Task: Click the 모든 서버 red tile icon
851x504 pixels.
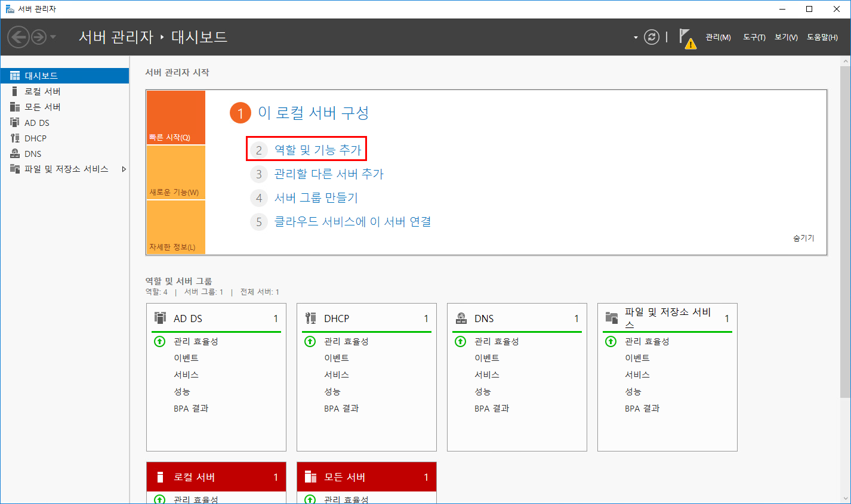Action: [310, 477]
